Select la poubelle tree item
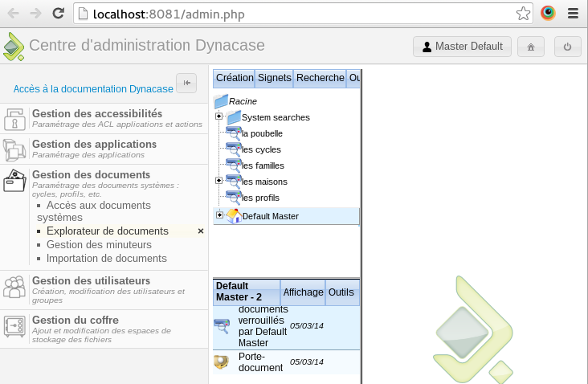Viewport: 588px width, 384px height. click(262, 134)
